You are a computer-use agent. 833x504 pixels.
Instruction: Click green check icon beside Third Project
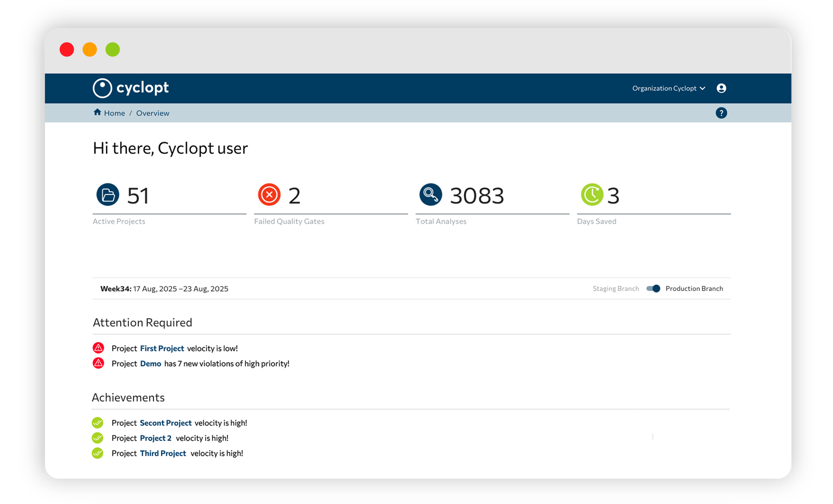97,453
